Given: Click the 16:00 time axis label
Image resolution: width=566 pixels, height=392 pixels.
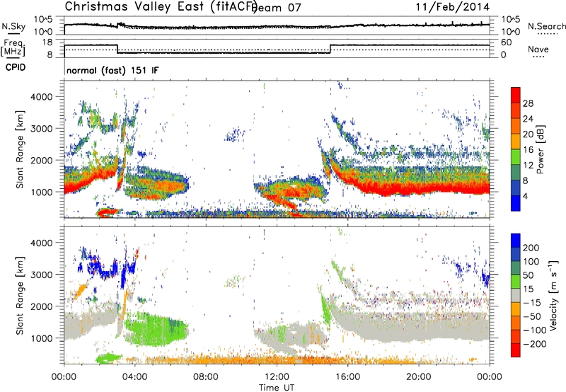Looking at the screenshot, I should pyautogui.click(x=347, y=377).
